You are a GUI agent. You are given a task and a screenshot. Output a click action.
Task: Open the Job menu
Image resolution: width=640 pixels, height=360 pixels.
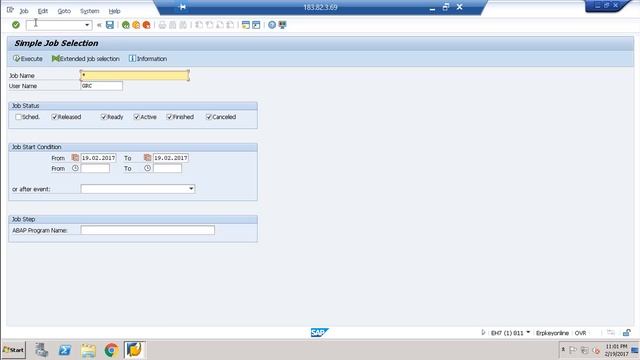click(24, 11)
